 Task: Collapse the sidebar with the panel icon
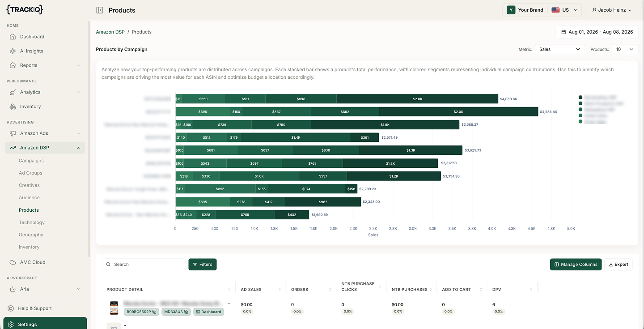coord(100,10)
